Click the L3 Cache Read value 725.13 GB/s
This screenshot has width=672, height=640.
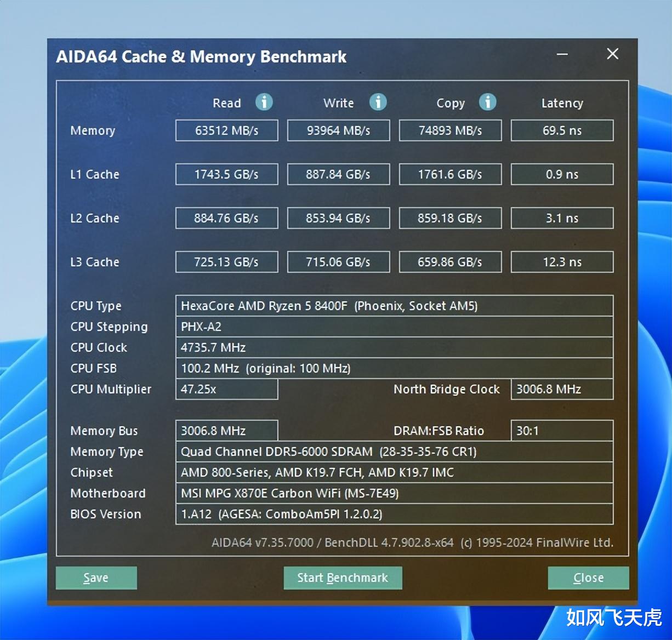click(227, 262)
